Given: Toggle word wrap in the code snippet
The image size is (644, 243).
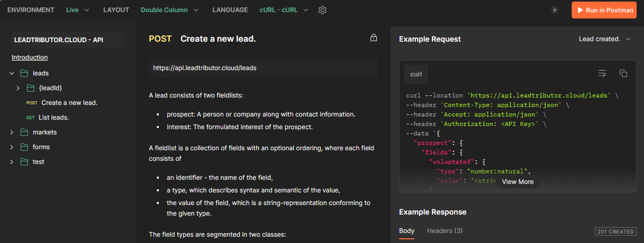Looking at the screenshot, I should pyautogui.click(x=602, y=73).
